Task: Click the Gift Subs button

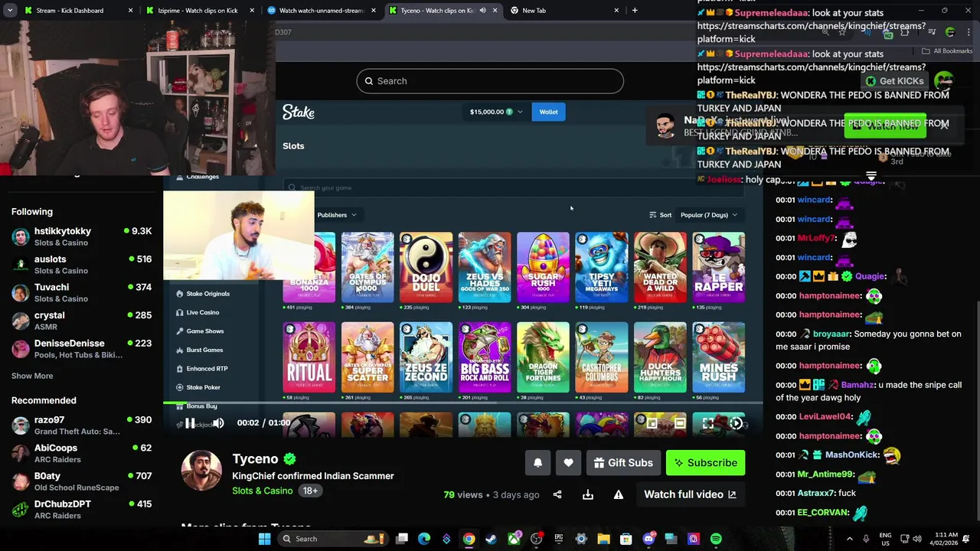Action: pos(623,463)
